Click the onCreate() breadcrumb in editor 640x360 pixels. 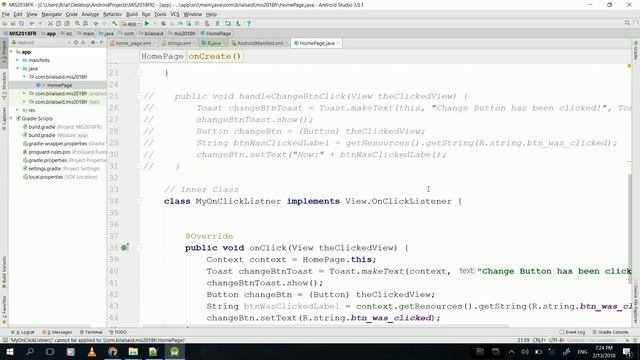point(215,56)
